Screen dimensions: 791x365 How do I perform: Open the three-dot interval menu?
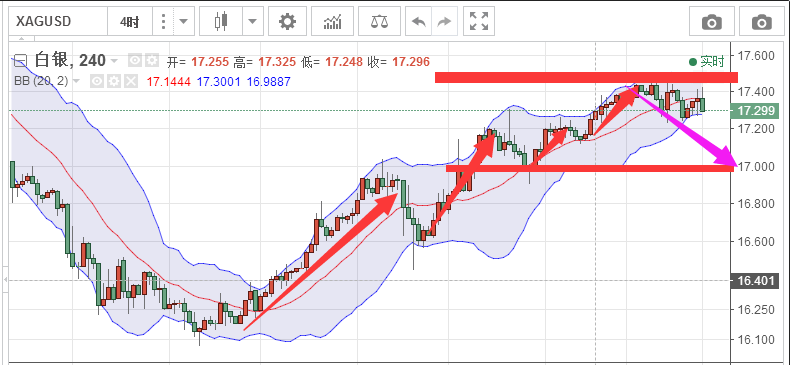click(162, 22)
